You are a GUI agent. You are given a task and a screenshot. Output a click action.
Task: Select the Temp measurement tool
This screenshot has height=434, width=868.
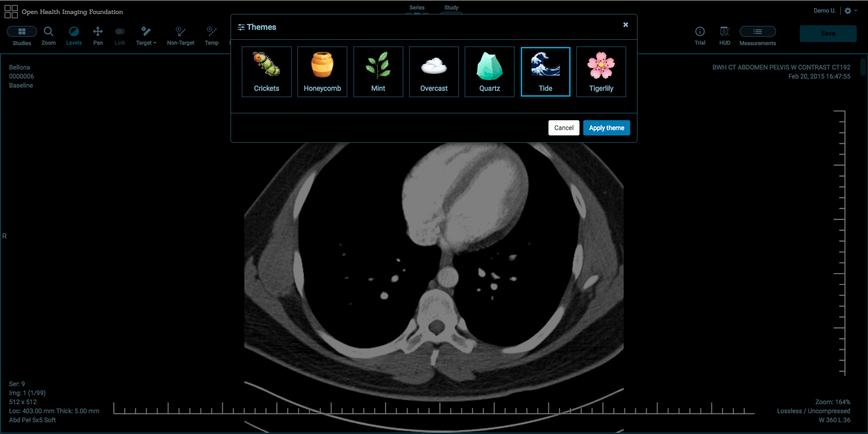click(x=212, y=36)
